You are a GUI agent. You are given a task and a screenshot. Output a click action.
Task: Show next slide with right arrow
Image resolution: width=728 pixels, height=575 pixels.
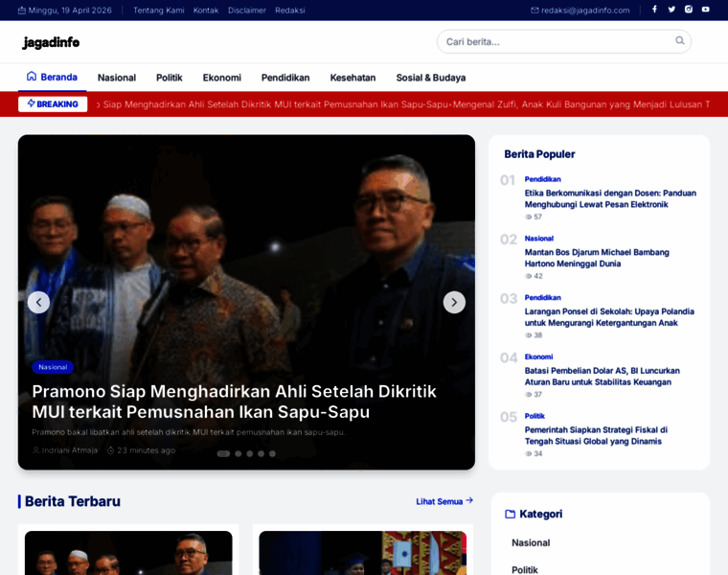(454, 303)
